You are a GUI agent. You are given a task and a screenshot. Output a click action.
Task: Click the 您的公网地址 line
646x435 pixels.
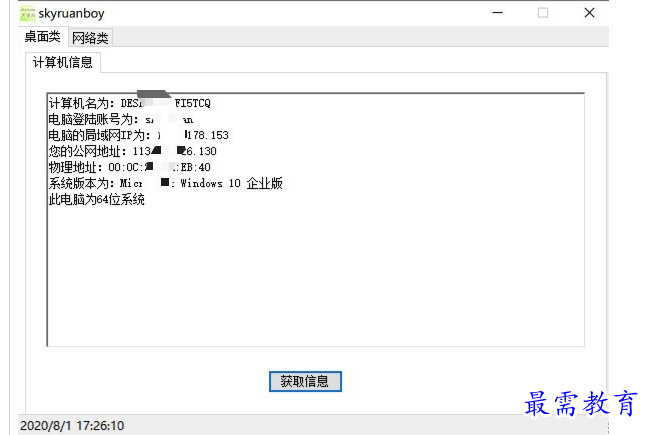(x=133, y=151)
